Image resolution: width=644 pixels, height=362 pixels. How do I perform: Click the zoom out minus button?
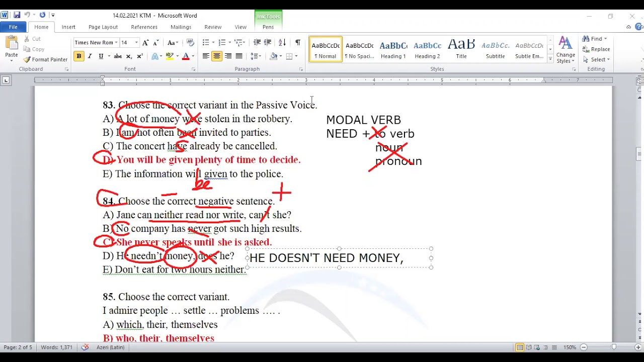pos(584,347)
